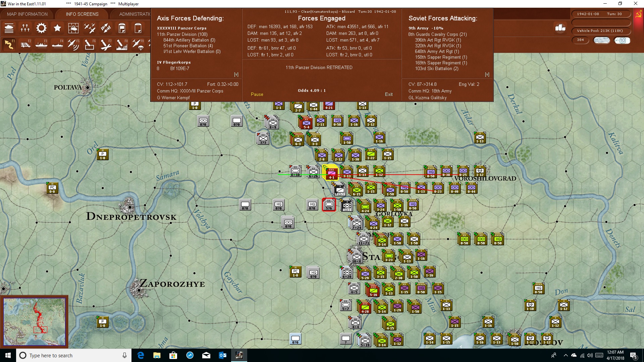The image size is (644, 362).
Task: Pause the combat report
Action: pyautogui.click(x=257, y=94)
